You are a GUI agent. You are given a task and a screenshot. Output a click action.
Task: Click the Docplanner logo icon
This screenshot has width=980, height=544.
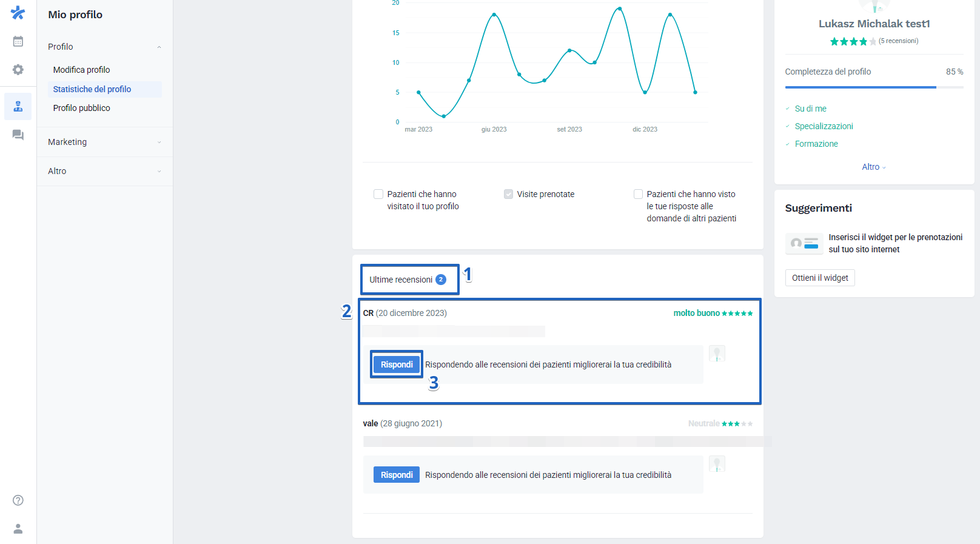(18, 12)
